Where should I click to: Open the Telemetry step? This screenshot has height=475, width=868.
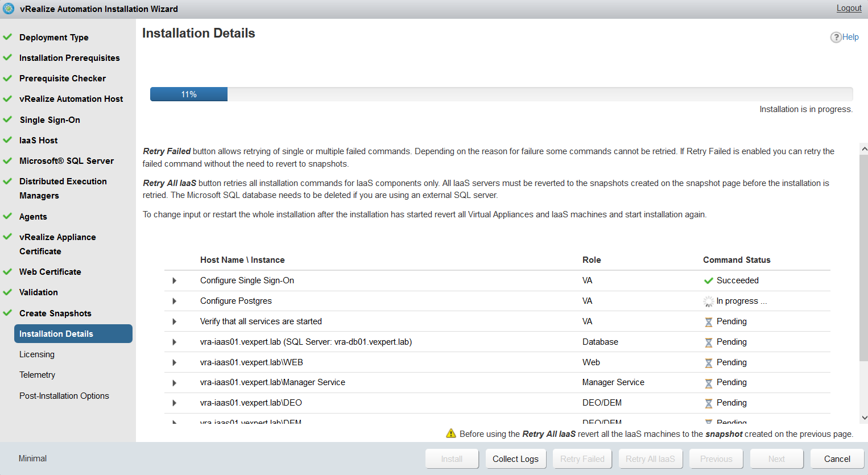[37, 375]
